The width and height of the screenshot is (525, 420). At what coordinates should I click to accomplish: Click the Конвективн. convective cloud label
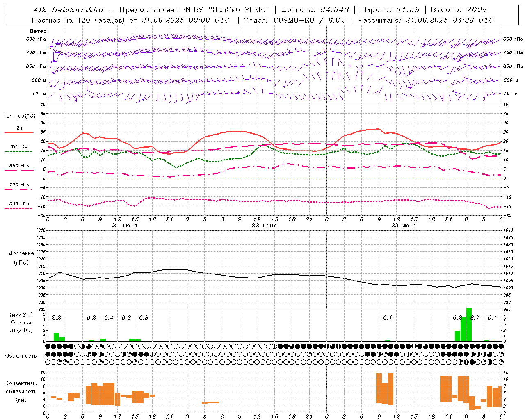click(21, 383)
